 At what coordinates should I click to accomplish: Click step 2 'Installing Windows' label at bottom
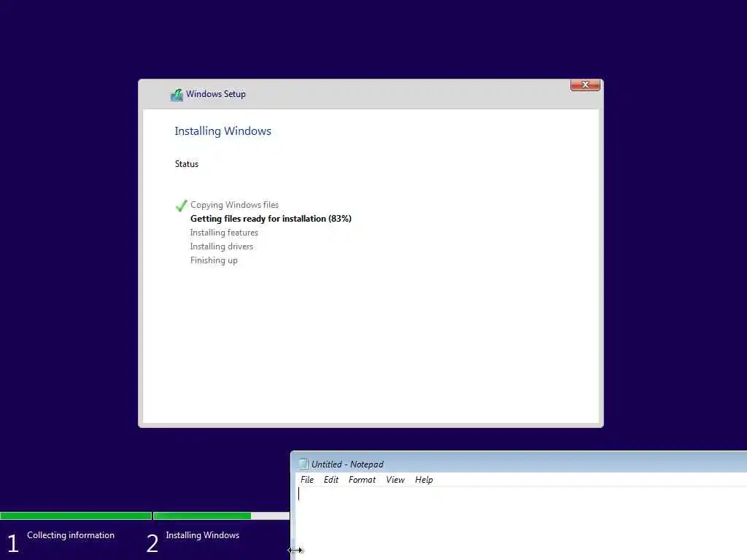(203, 535)
